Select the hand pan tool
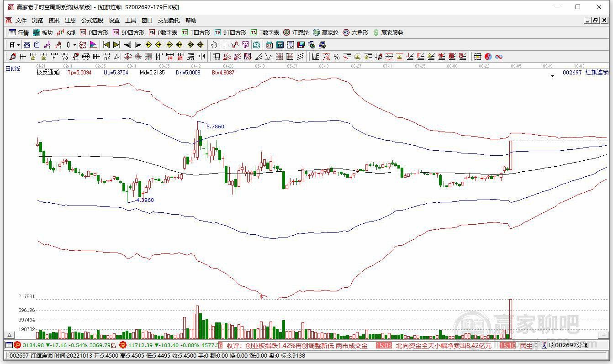 (214, 45)
